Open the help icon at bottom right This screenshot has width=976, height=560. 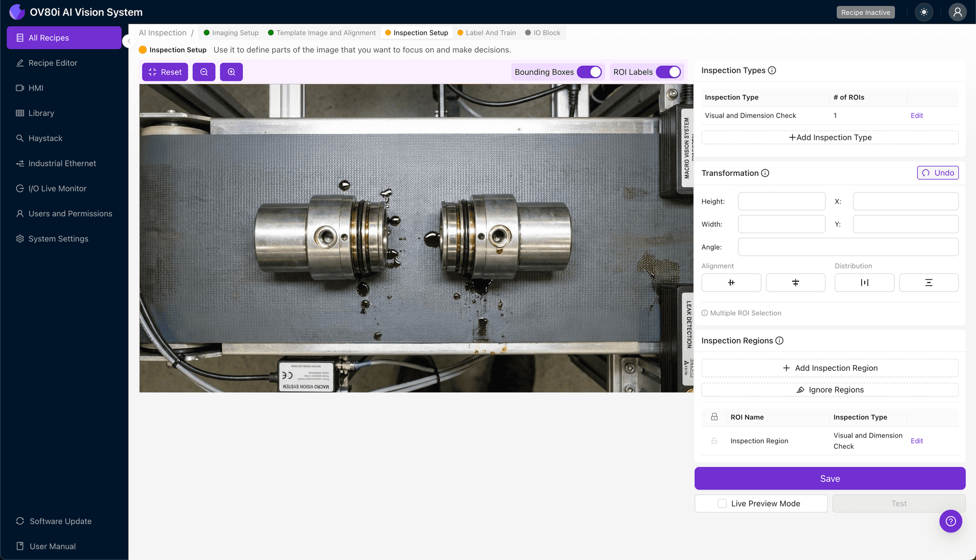coord(951,521)
